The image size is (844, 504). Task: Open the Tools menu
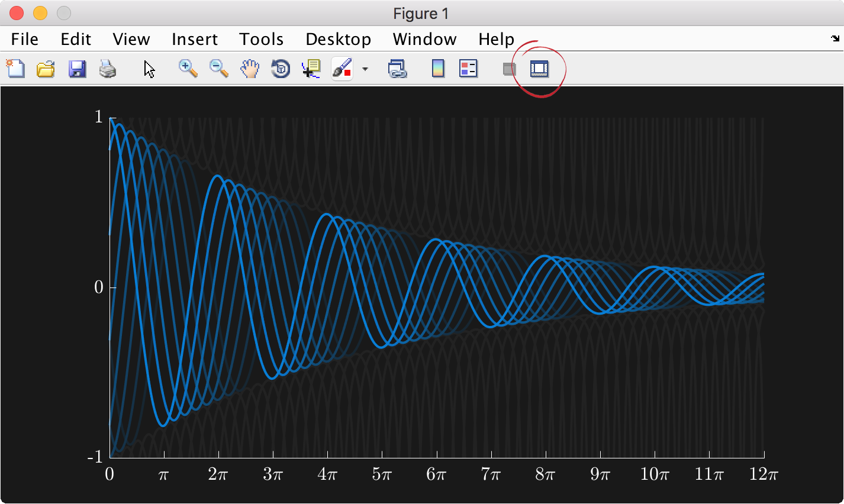[261, 39]
